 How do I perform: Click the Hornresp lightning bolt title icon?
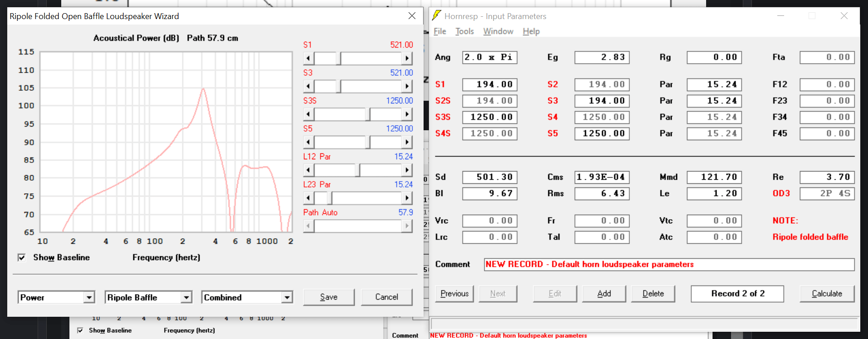tap(436, 15)
